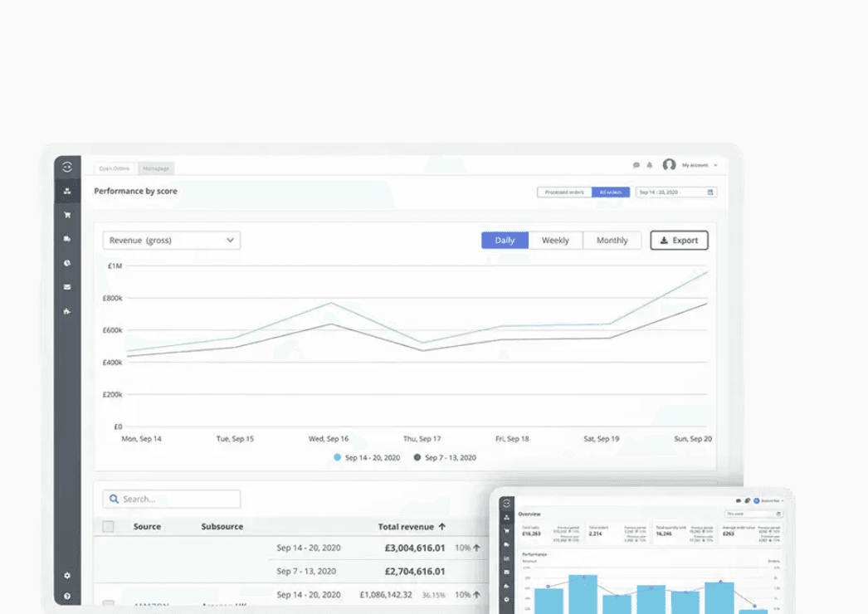
Task: Click the 2,214 total orders value in Overview window
Action: 595,534
